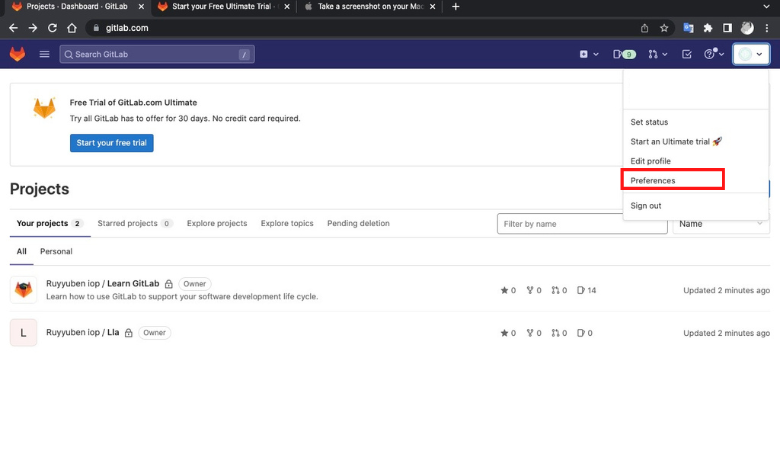The width and height of the screenshot is (780, 470).
Task: Open the Name sort dropdown
Action: tap(721, 224)
